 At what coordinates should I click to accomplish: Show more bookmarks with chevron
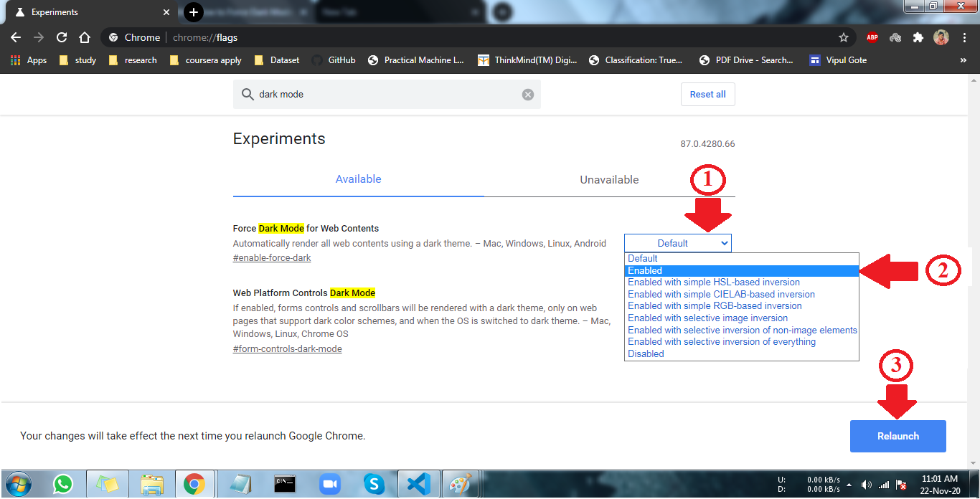click(963, 60)
